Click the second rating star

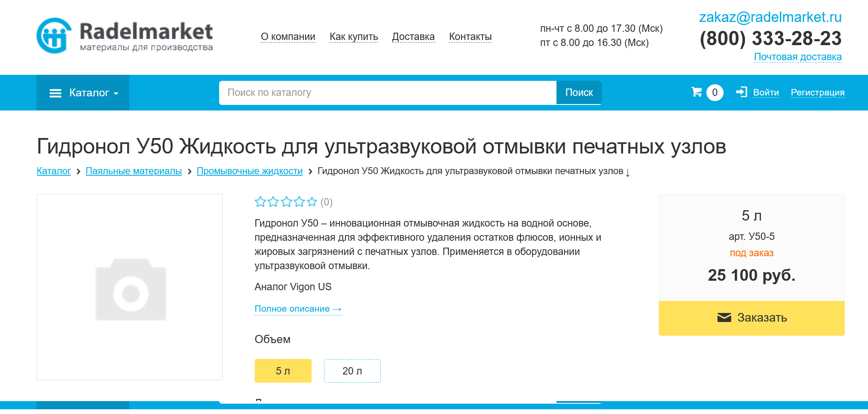[x=273, y=202]
